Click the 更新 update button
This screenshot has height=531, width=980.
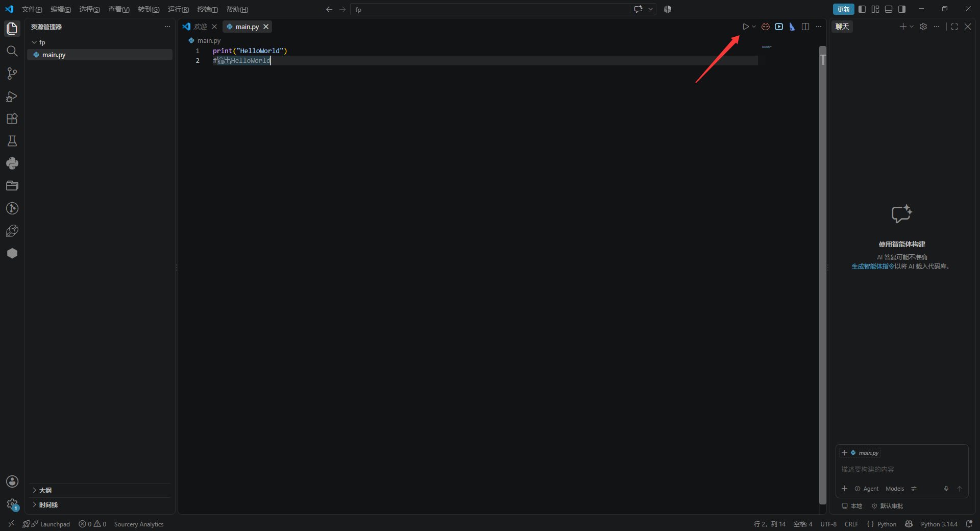coord(844,9)
